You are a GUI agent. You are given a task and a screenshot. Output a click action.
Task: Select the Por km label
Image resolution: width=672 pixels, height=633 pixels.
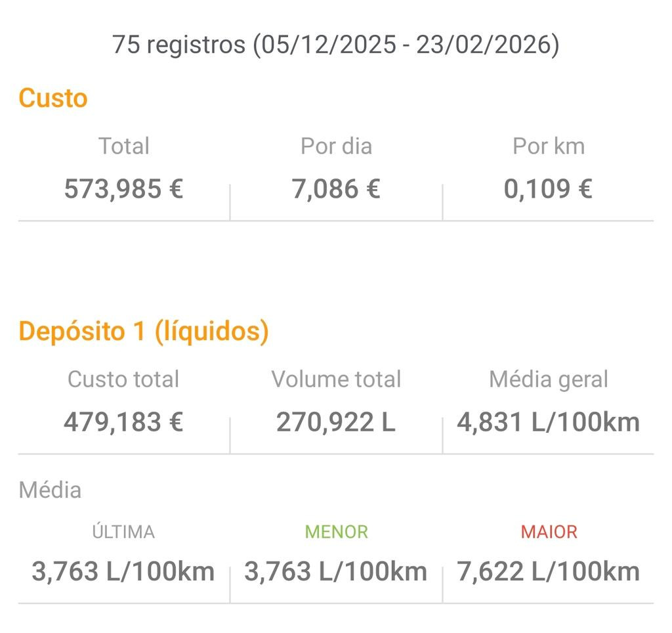(549, 146)
